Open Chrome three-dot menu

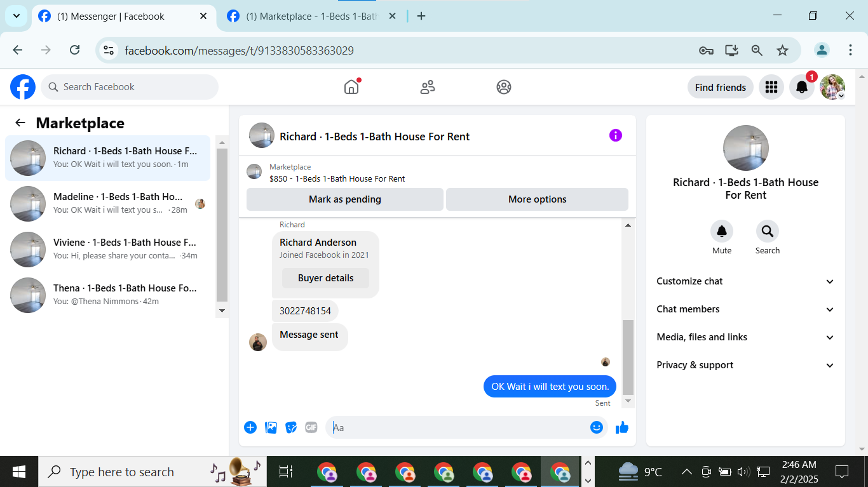tap(850, 50)
